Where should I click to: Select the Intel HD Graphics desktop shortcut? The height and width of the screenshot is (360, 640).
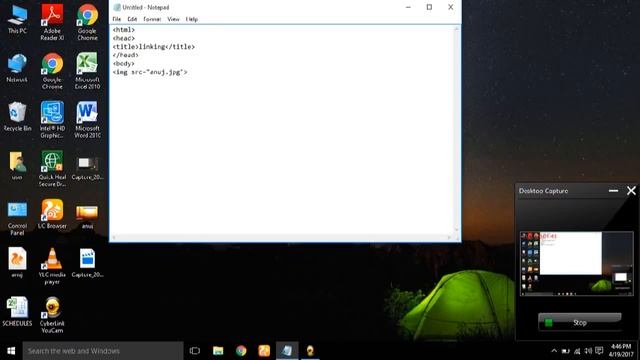tap(52, 120)
